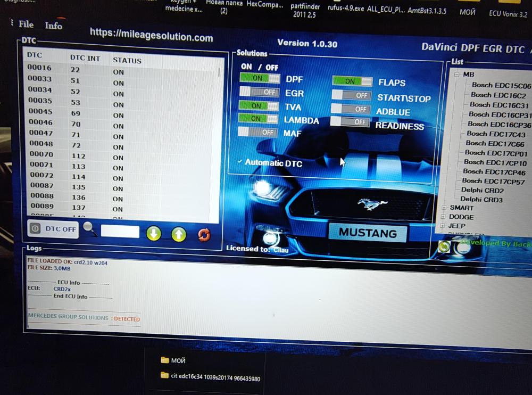Toggle the DPF switch

260,78
